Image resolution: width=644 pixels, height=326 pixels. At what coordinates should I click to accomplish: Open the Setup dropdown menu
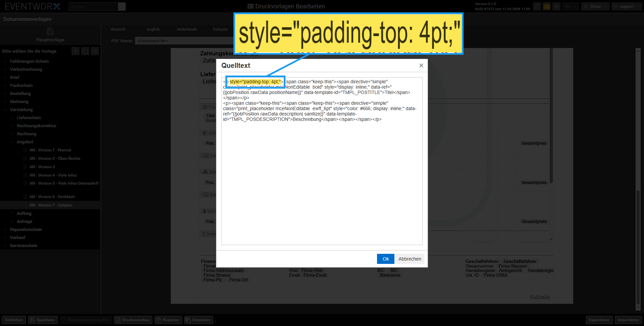595,6
